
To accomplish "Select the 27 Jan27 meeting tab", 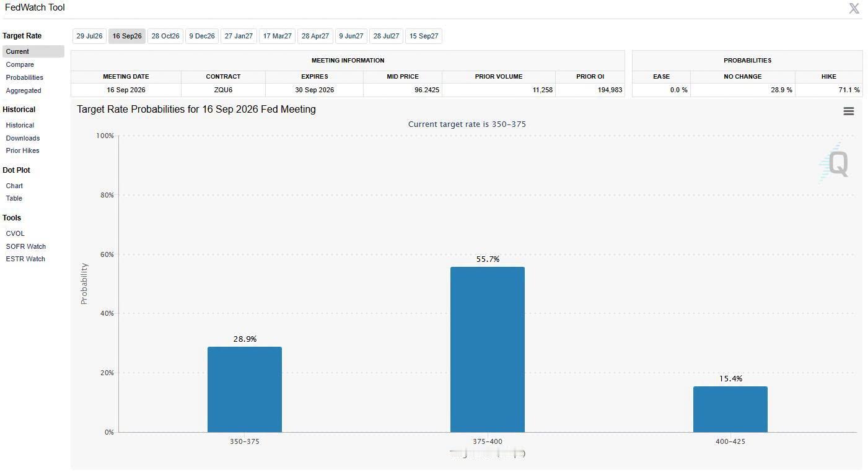I will (239, 36).
